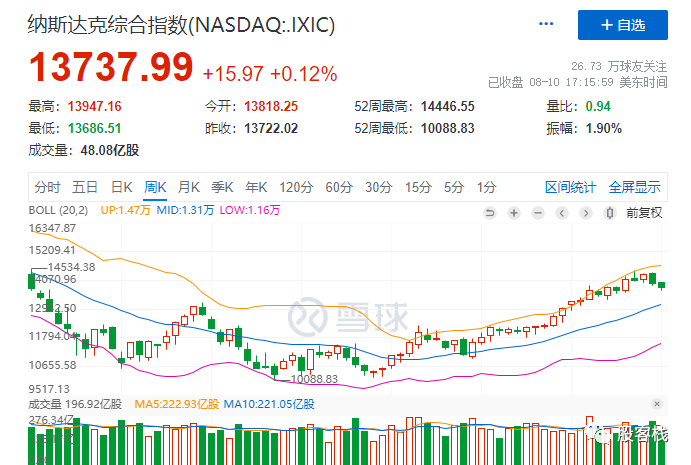The image size is (691, 465).
Task: Select the 60分 interval tab
Action: tap(339, 187)
